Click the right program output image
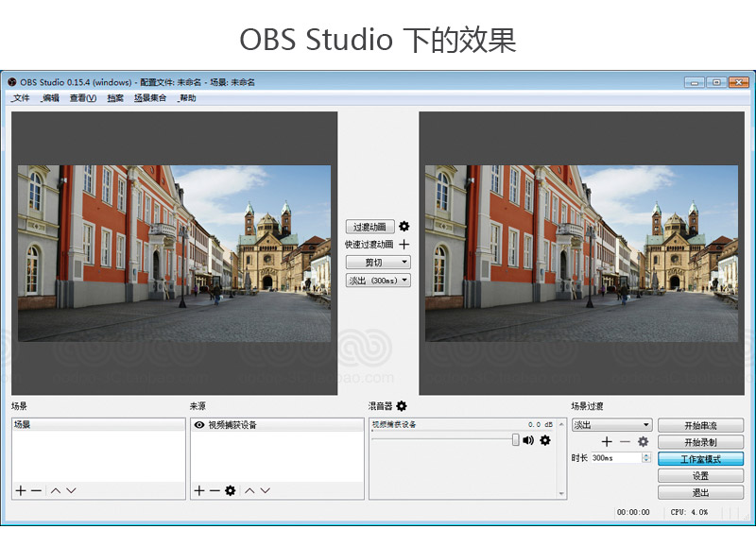Viewport: 756px width, 546px height. (x=581, y=253)
